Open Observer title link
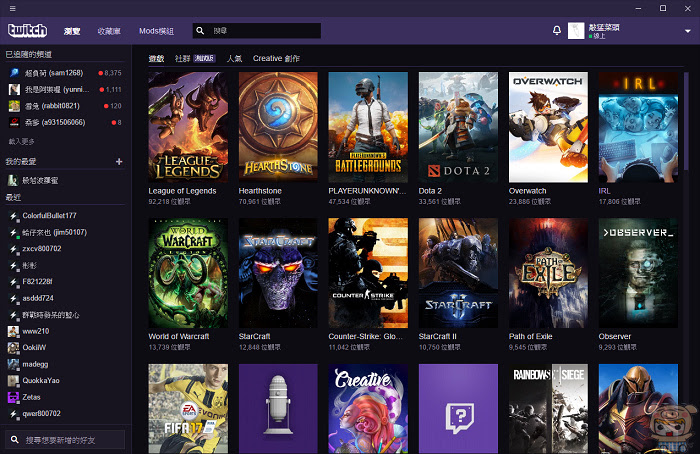 click(614, 336)
